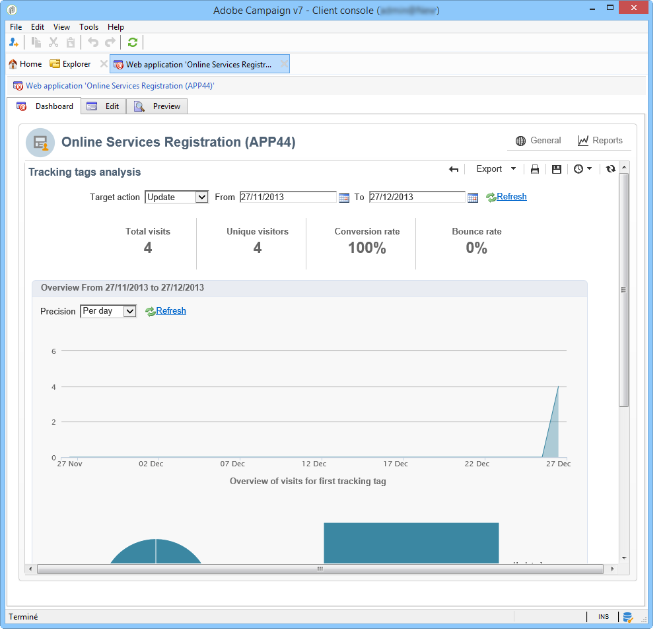Open the File menu
Image resolution: width=665 pixels, height=644 pixels.
tap(16, 26)
